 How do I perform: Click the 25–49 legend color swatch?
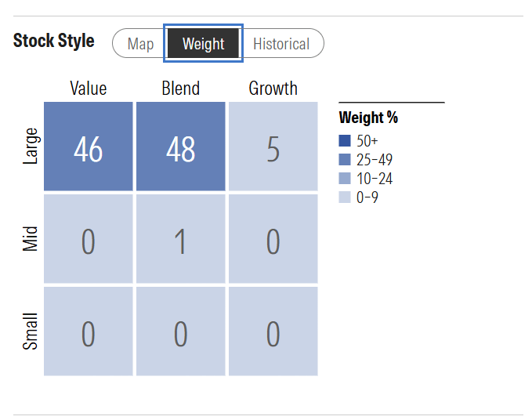click(x=345, y=160)
